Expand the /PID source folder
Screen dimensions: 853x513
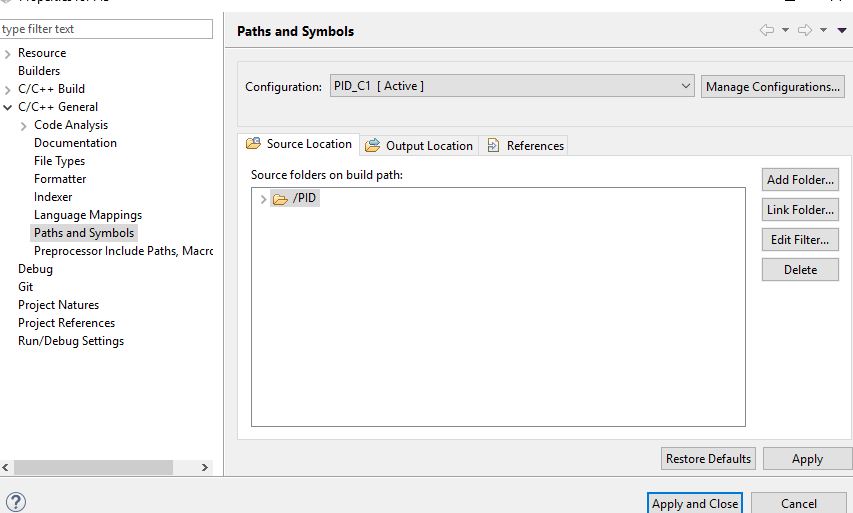pyautogui.click(x=263, y=199)
